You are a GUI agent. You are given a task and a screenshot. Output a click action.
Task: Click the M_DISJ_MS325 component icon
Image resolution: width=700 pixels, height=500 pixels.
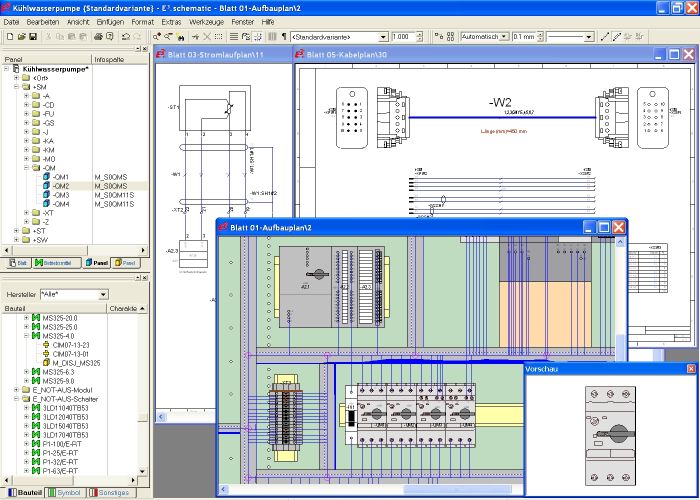pyautogui.click(x=45, y=363)
